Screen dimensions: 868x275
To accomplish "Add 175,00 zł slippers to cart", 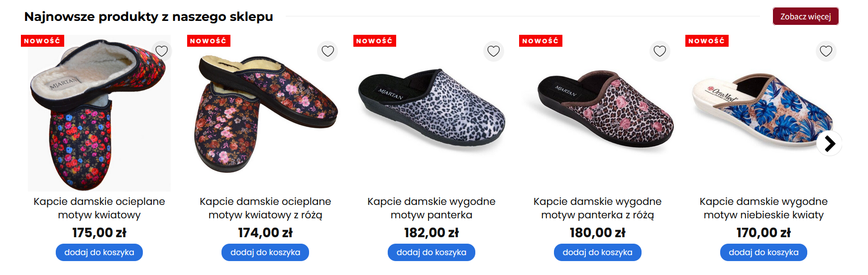I will [x=99, y=252].
